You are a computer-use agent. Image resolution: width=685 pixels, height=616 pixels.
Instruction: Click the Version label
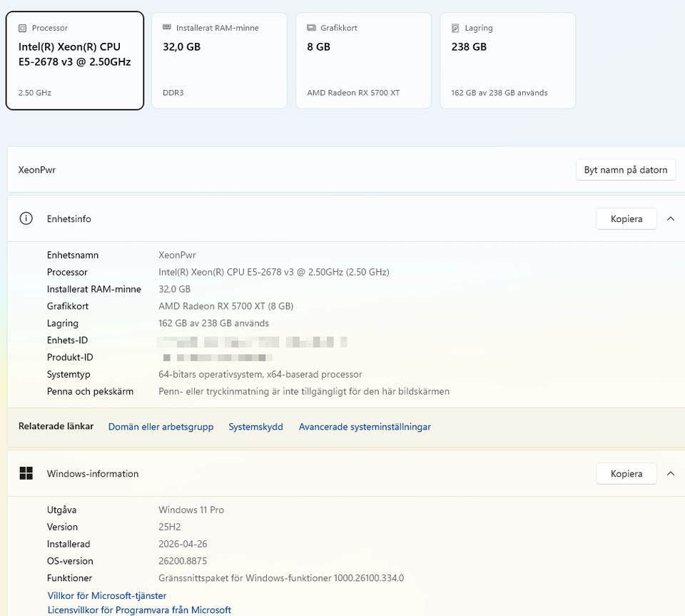click(x=63, y=527)
